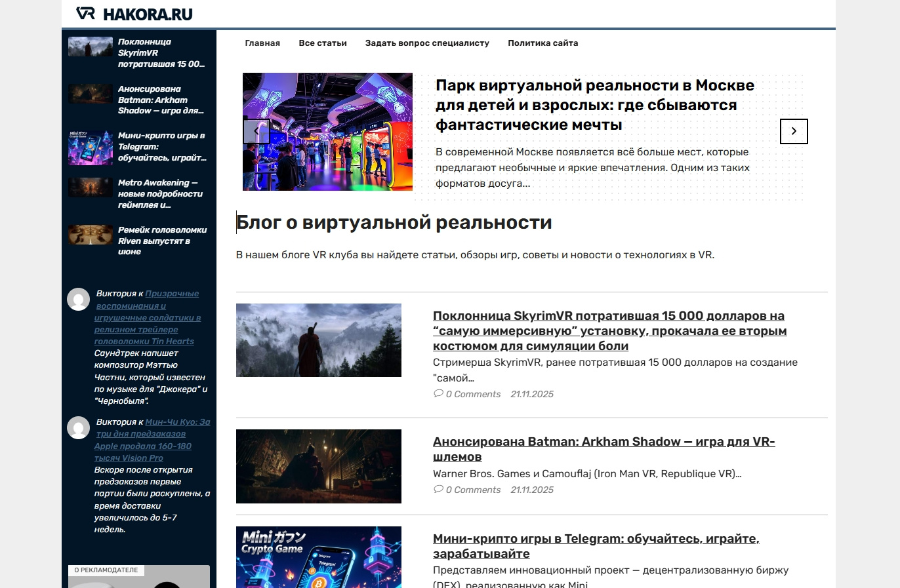This screenshot has width=900, height=588.
Task: Open sidebar thumbnail for Мини-крипто игры
Action: click(x=91, y=147)
